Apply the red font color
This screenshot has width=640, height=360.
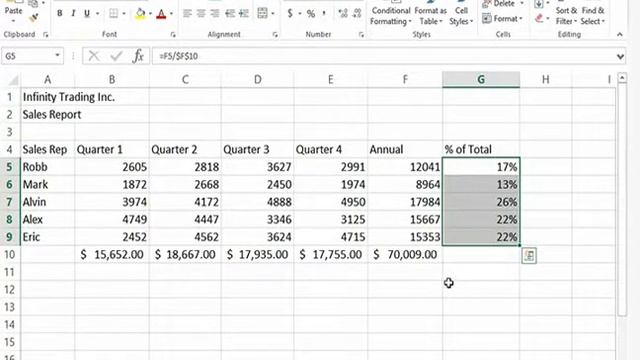pos(162,14)
